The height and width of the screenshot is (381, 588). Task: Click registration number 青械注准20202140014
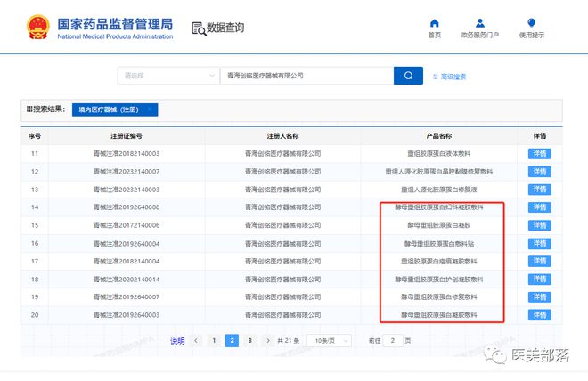coord(127,280)
